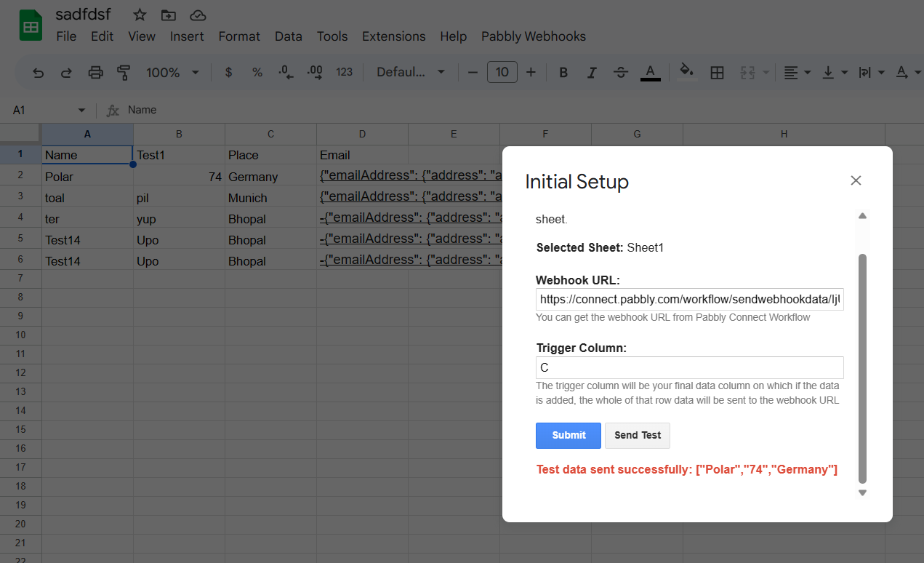Select cell containing yup
Screen dimensions: 924x563
(179, 218)
